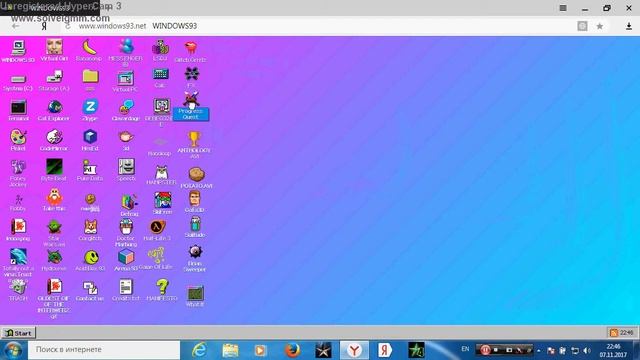The height and width of the screenshot is (360, 640).
Task: Open the Calc calculator icon
Action: point(160,74)
